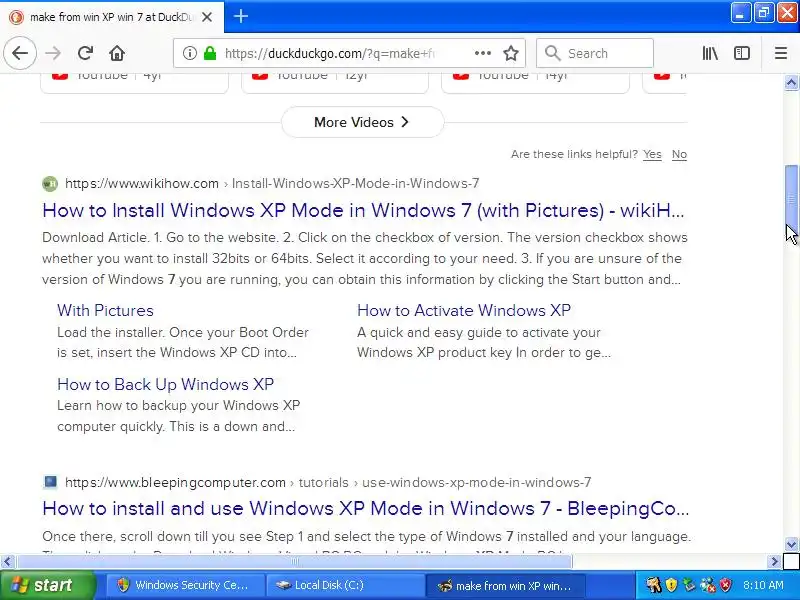Click the horizontal scrollbar left arrow
Image resolution: width=800 pixels, height=600 pixels.
pos(7,562)
